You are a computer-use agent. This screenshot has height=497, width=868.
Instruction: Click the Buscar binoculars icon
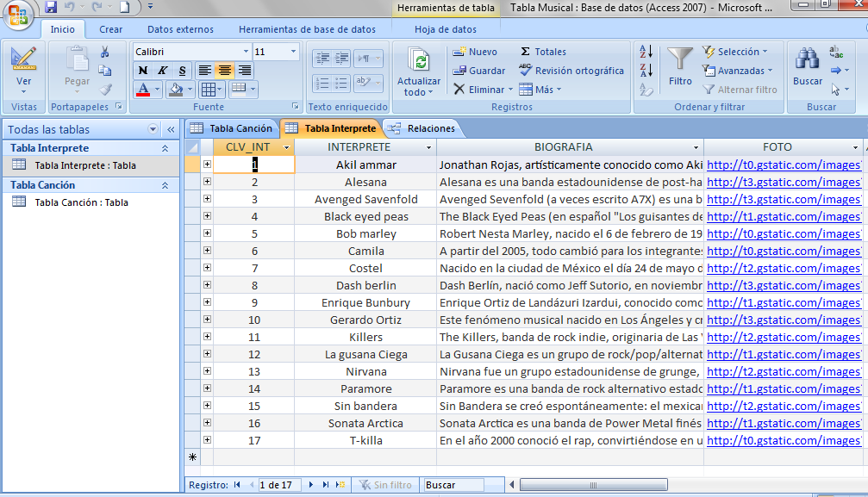[807, 59]
